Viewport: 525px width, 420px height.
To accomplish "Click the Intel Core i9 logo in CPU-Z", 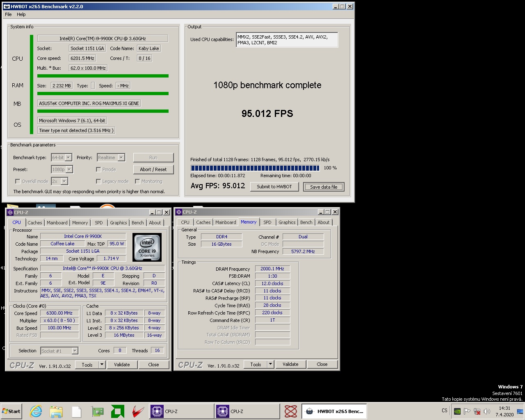I will pos(147,247).
